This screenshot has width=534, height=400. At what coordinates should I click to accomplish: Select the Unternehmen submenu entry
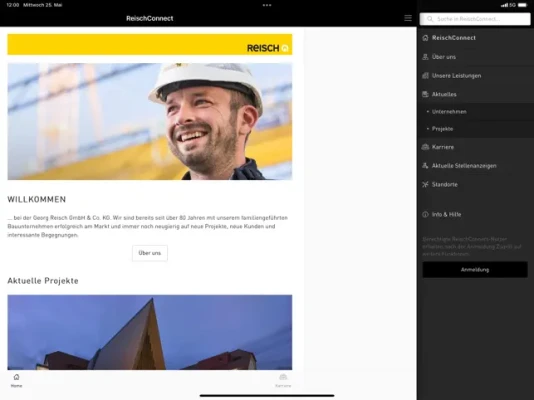[475, 112]
